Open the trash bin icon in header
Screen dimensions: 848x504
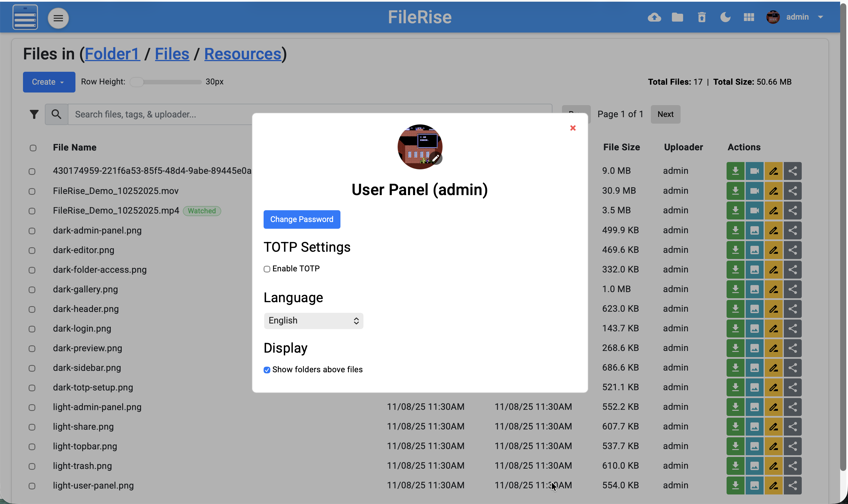tap(702, 17)
